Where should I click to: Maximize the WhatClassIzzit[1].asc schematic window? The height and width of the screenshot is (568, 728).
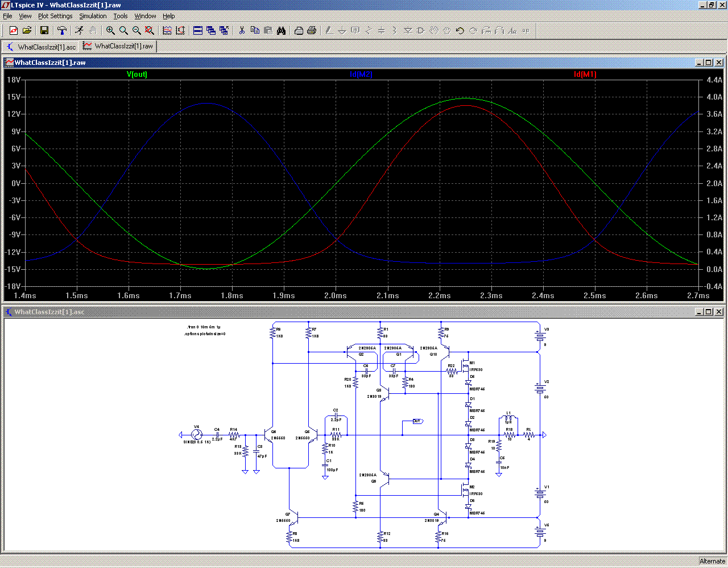[x=708, y=312]
